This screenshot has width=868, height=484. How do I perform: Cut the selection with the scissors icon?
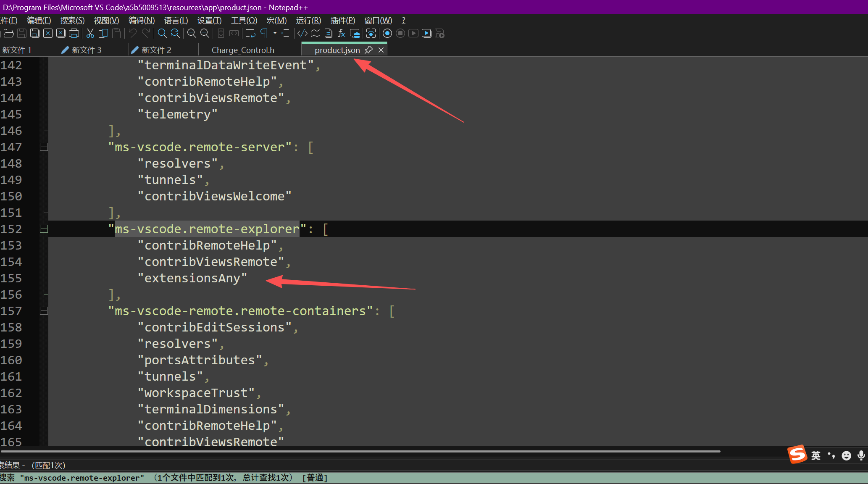(90, 33)
